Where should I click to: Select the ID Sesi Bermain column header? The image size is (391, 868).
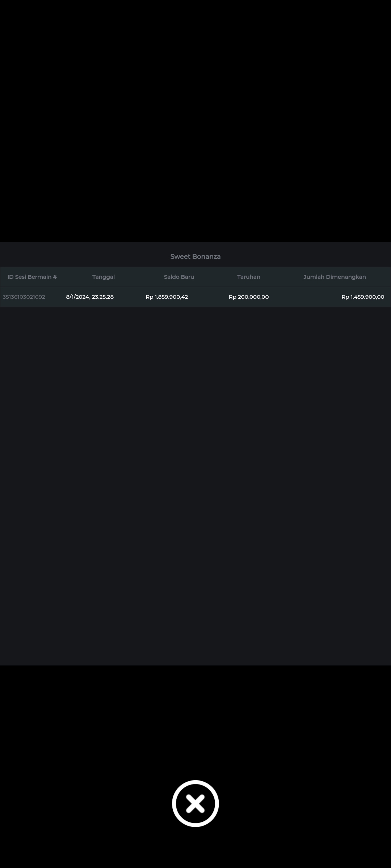pyautogui.click(x=32, y=277)
